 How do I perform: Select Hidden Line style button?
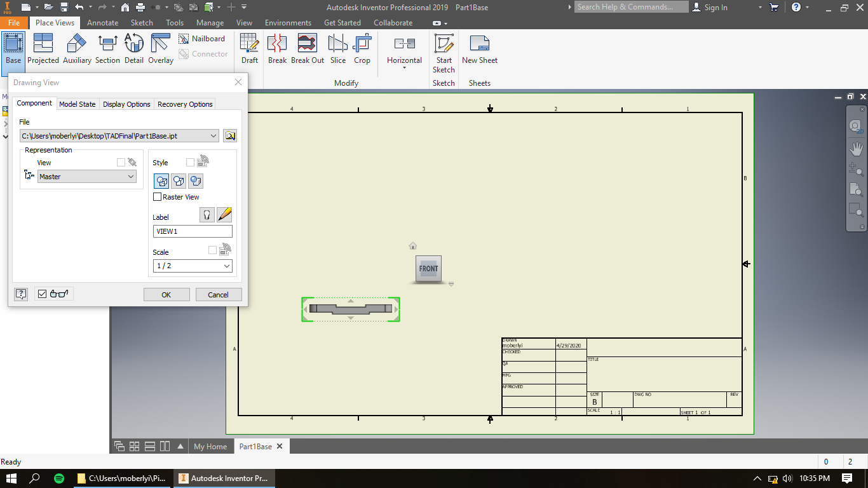coord(161,181)
